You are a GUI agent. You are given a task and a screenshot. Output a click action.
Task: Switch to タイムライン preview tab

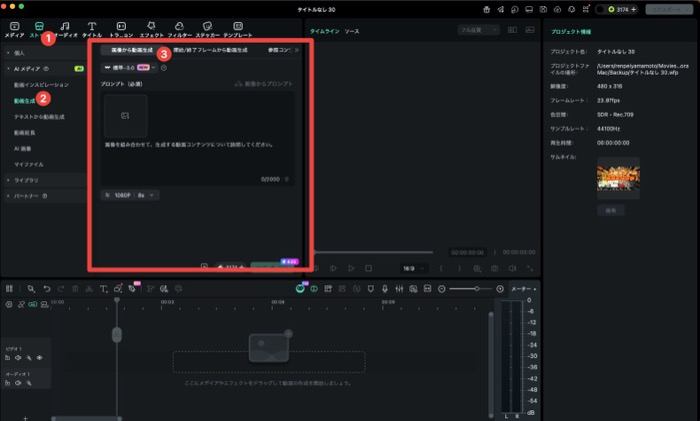(x=325, y=31)
